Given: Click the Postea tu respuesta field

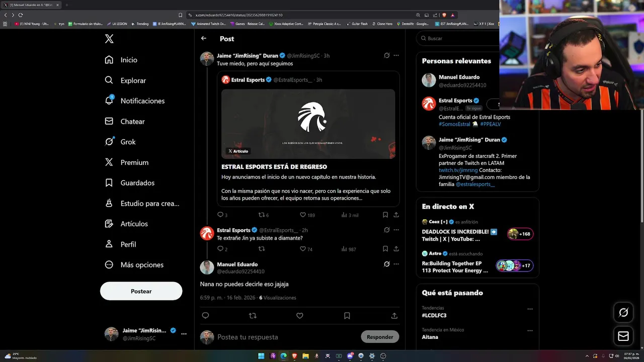Looking at the screenshot, I should [287, 337].
